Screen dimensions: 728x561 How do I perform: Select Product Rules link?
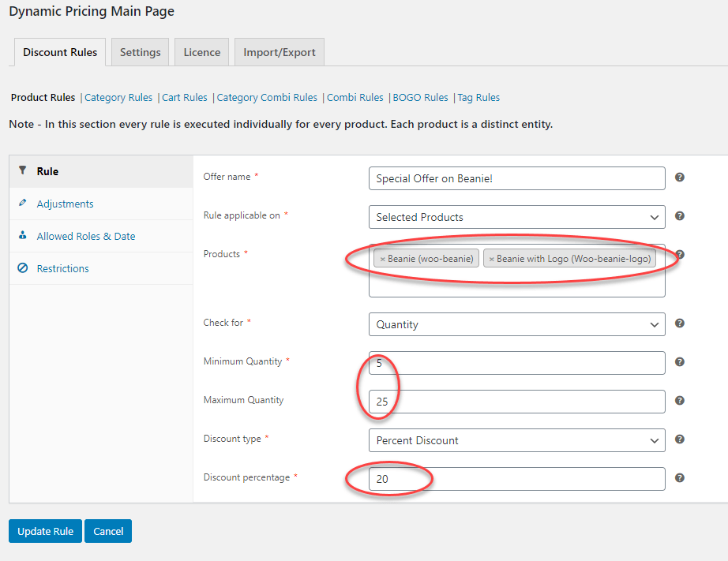click(43, 97)
